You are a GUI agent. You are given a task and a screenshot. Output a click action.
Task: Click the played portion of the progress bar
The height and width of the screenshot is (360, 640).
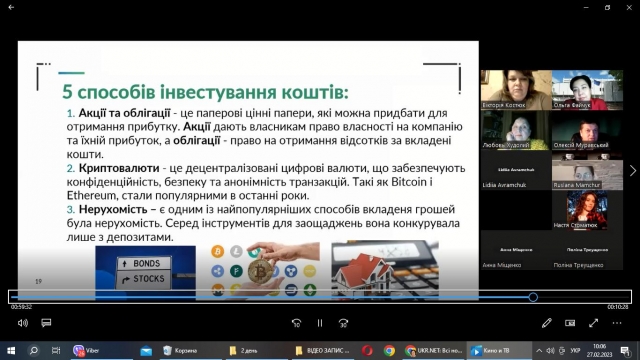click(269, 297)
